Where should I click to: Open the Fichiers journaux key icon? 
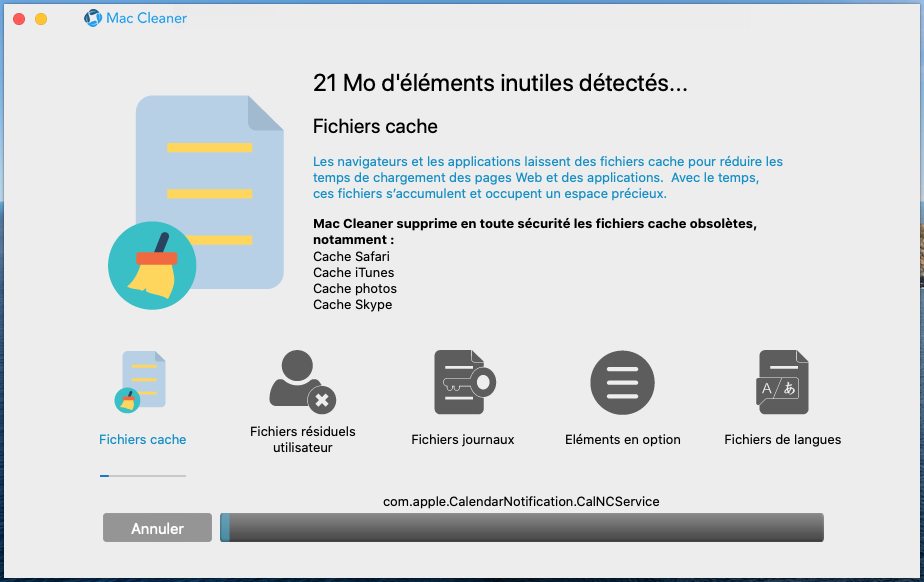pyautogui.click(x=464, y=382)
